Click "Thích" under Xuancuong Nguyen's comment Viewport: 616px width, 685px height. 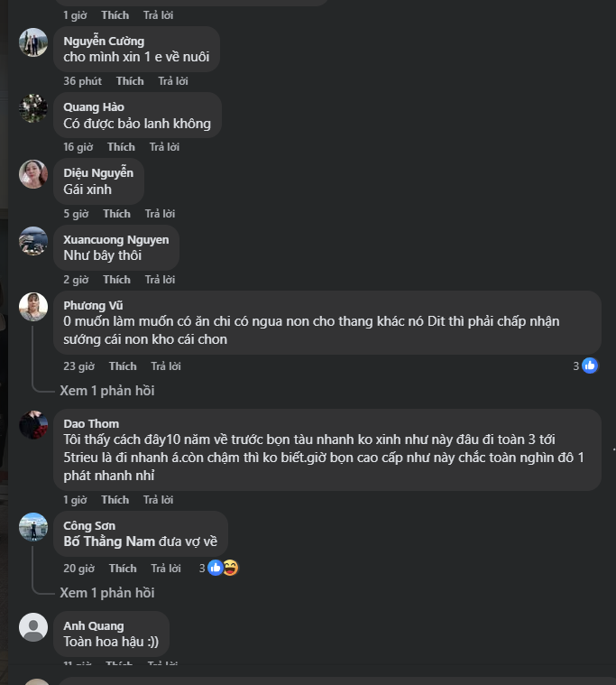click(x=116, y=280)
